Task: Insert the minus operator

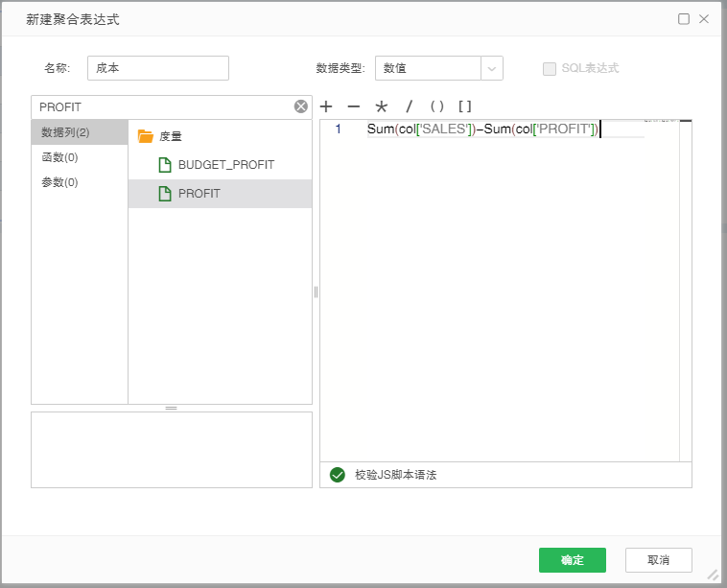Action: (354, 106)
